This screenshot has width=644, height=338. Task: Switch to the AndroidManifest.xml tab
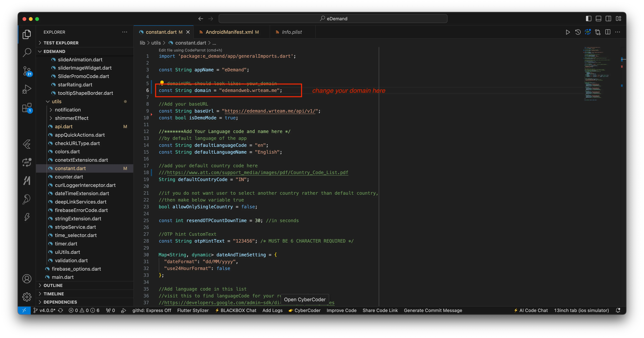(232, 32)
